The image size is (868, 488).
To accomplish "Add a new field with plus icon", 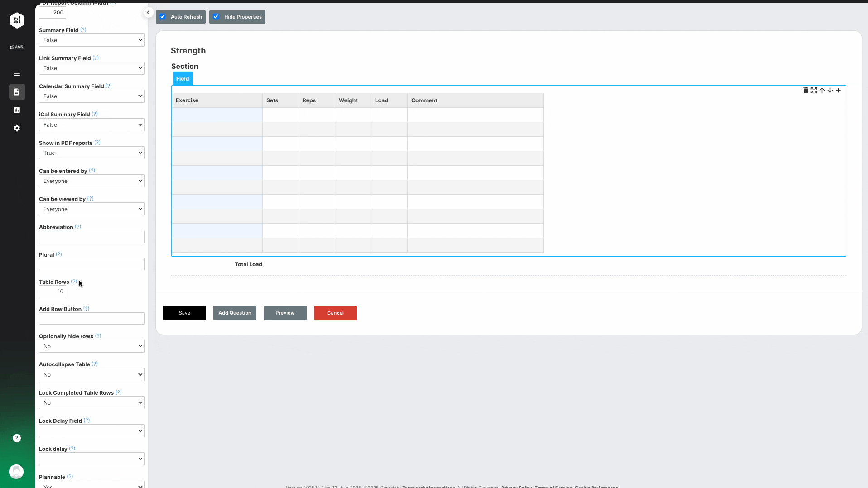I will point(838,91).
